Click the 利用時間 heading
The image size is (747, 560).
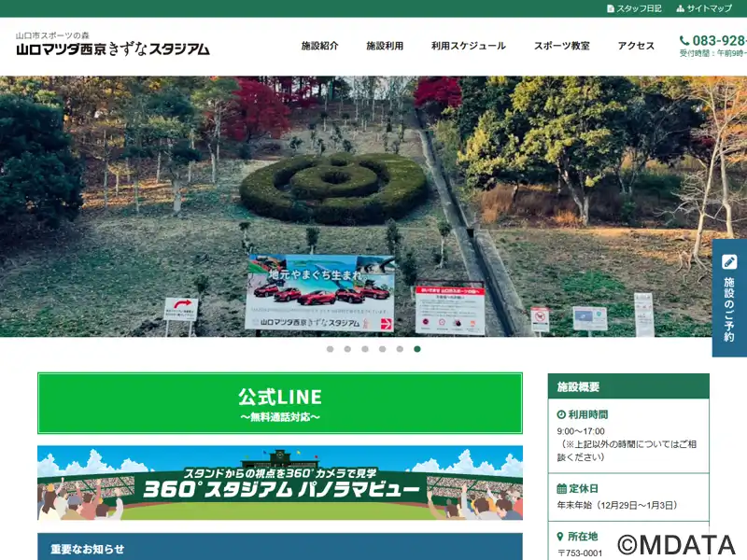coord(588,414)
